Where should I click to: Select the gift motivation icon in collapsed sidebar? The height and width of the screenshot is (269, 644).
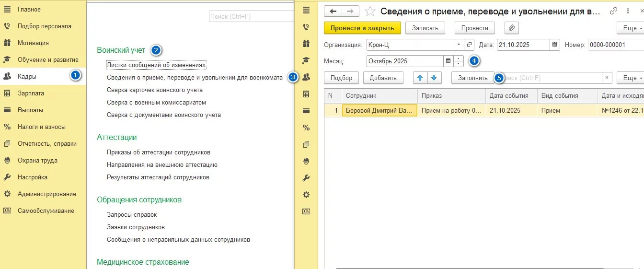306,44
